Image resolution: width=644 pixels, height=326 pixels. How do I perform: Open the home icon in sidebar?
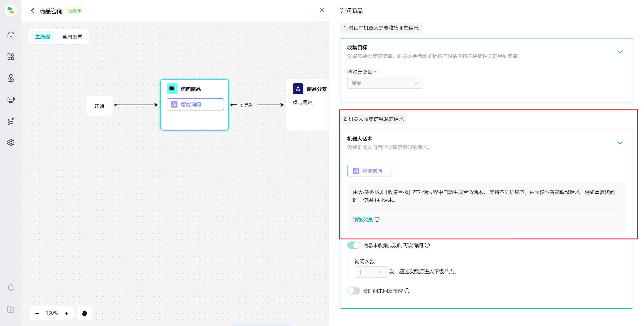coord(11,35)
